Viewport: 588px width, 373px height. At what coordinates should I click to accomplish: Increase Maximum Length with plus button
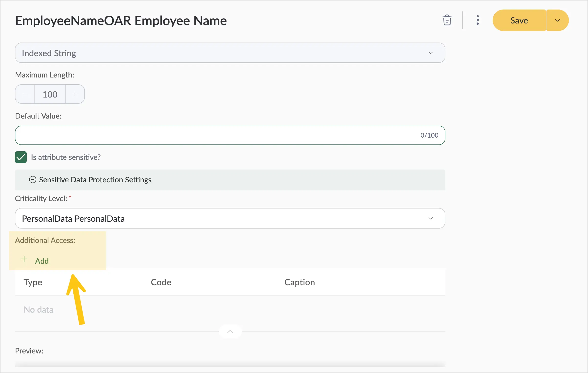click(75, 94)
